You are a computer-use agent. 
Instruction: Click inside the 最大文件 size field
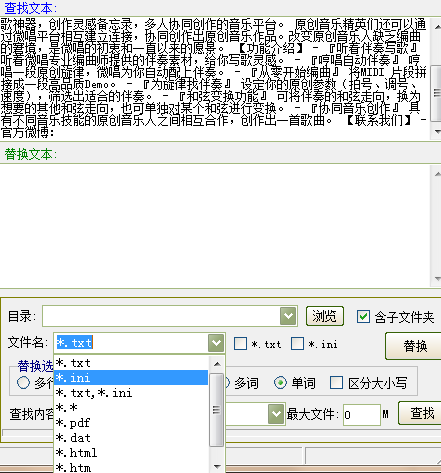[x=362, y=415]
